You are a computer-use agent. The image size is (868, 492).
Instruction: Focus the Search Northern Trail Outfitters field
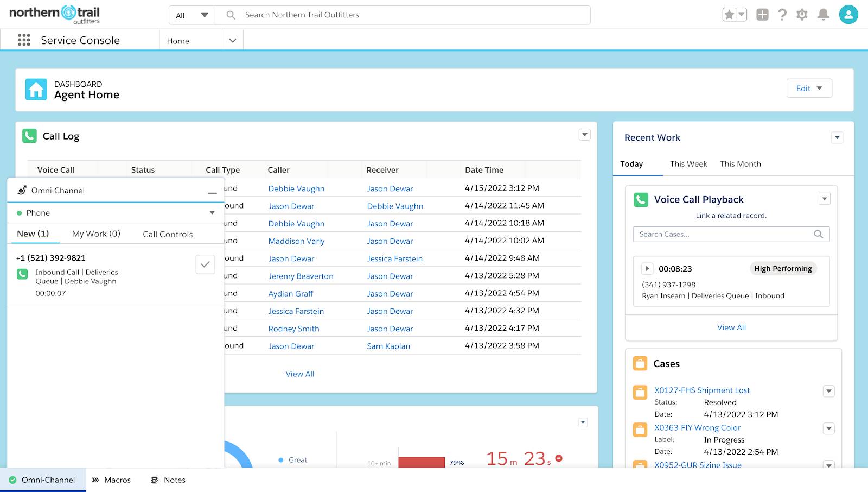coord(403,15)
